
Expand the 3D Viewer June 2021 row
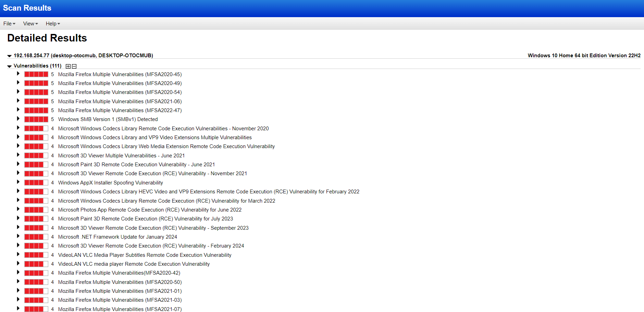click(x=18, y=155)
